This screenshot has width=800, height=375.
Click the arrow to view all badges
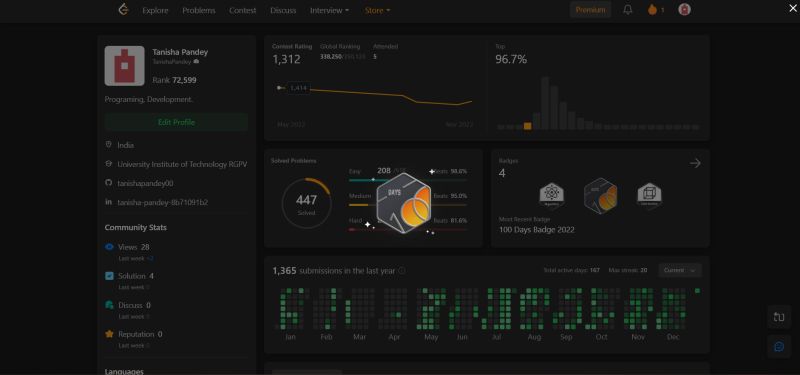pos(695,163)
